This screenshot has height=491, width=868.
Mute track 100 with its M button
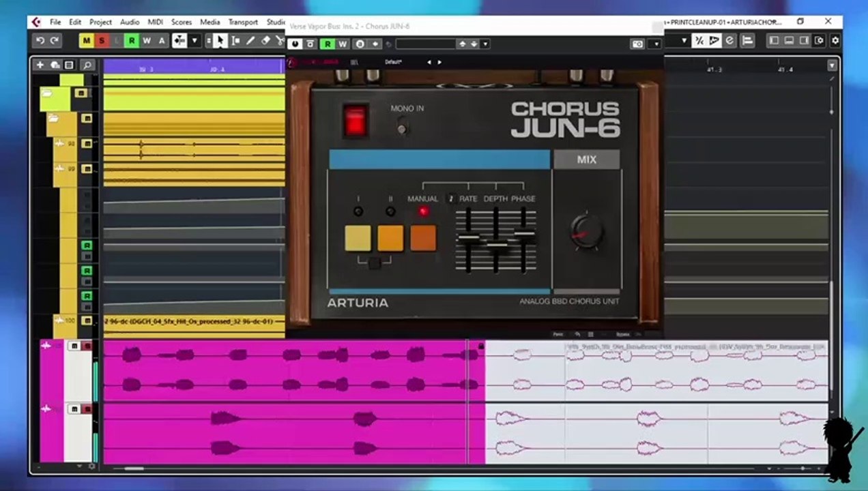pyautogui.click(x=87, y=321)
